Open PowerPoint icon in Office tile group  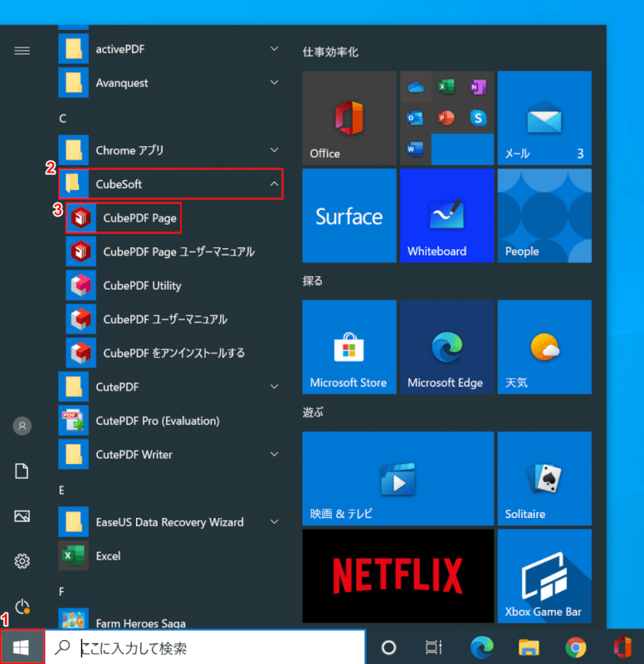point(446,118)
